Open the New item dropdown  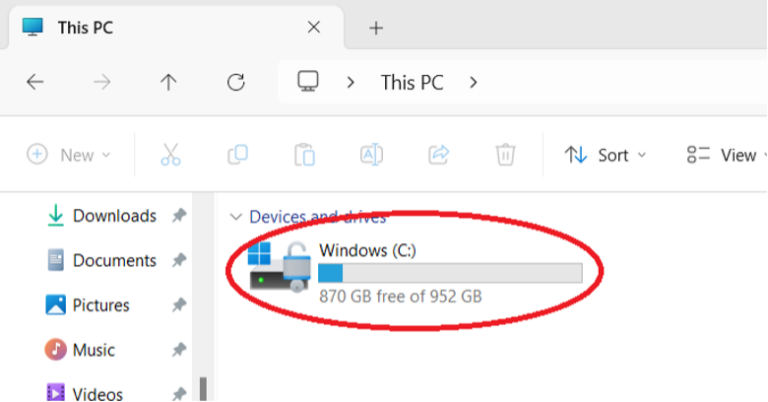click(68, 155)
